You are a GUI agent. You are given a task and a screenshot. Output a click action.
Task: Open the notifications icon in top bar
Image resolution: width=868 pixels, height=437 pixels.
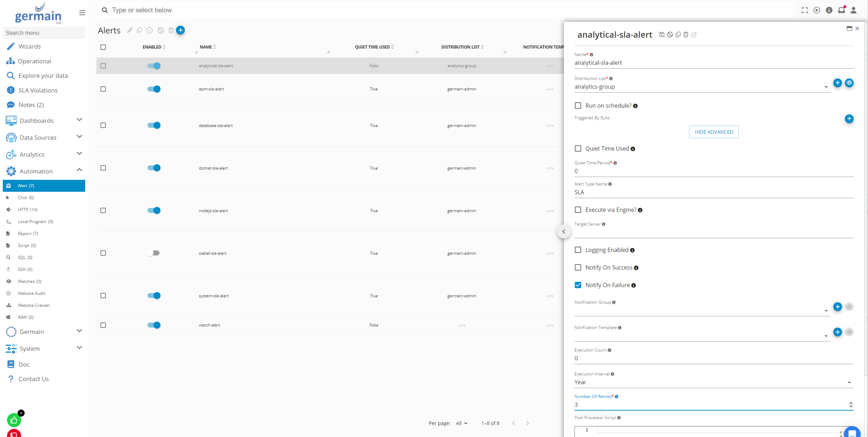(x=841, y=10)
